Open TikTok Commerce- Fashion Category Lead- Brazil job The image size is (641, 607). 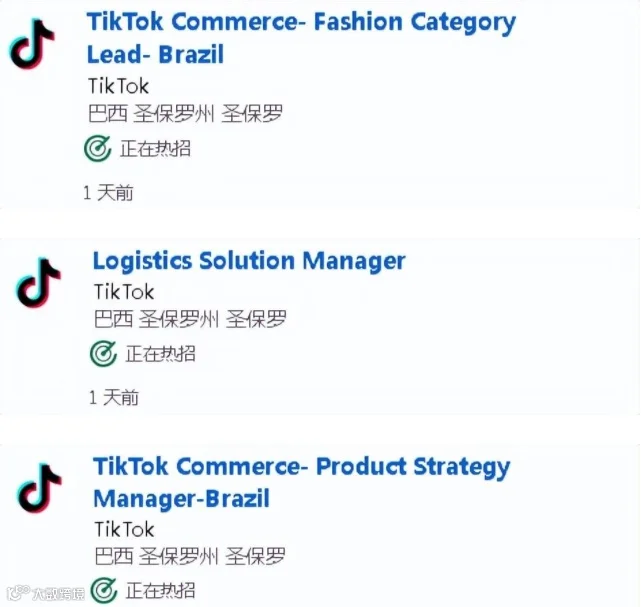tap(301, 38)
